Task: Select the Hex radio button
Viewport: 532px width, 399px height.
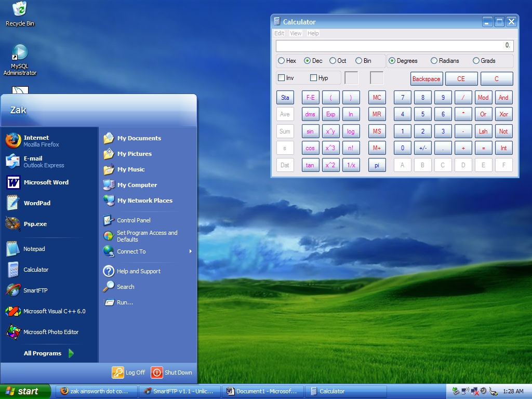Action: [282, 61]
